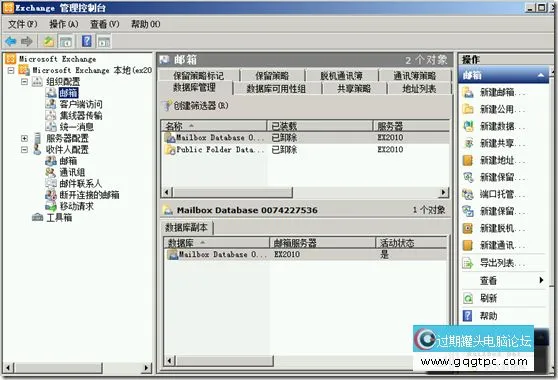Sort copies by 邮箱服务器 column
Viewport: 558px width, 380px height.
(322, 243)
